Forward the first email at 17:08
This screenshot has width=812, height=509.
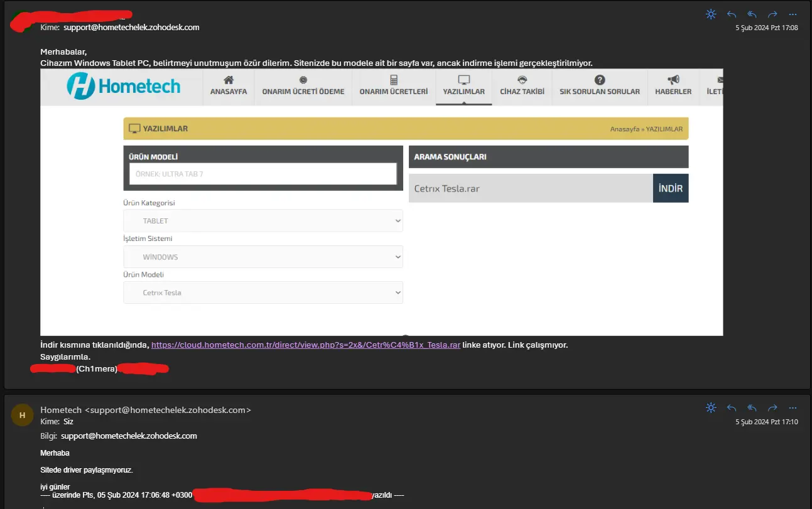click(x=773, y=14)
